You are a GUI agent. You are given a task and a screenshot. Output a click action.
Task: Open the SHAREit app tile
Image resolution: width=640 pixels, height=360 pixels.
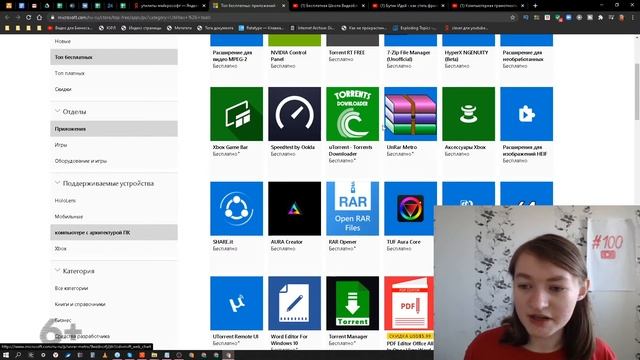(236, 209)
